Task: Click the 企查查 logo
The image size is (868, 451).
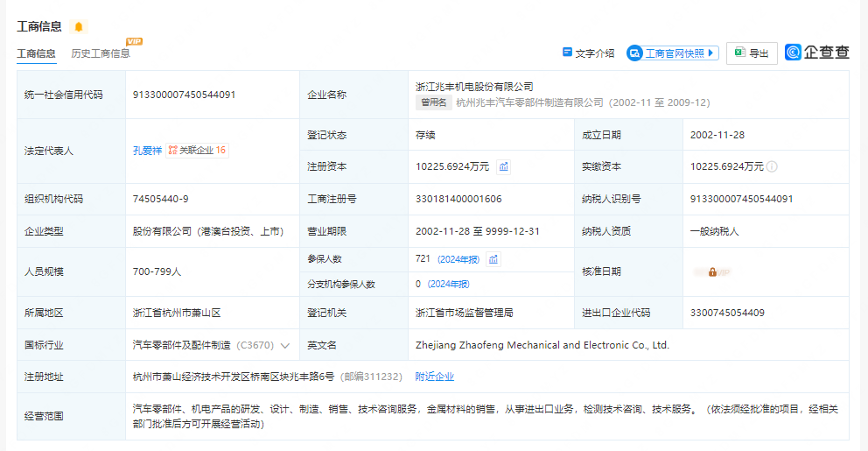Action: (817, 53)
